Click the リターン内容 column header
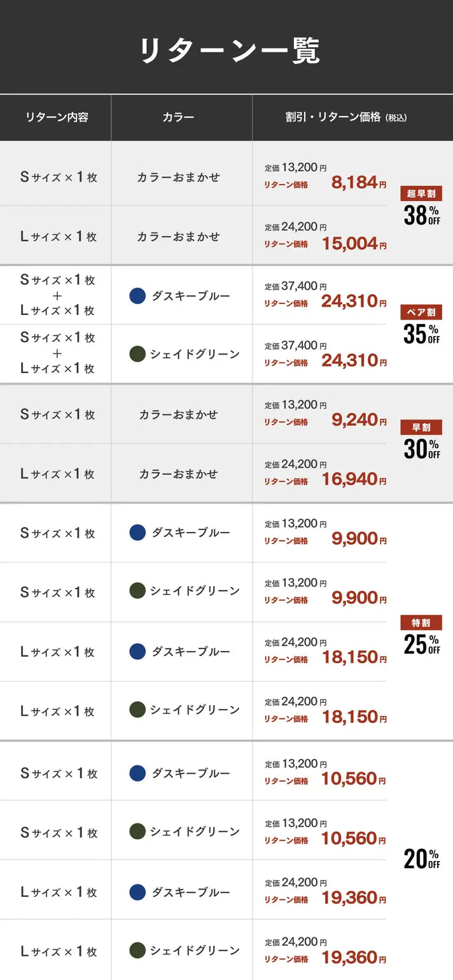The width and height of the screenshot is (453, 980). click(x=57, y=117)
